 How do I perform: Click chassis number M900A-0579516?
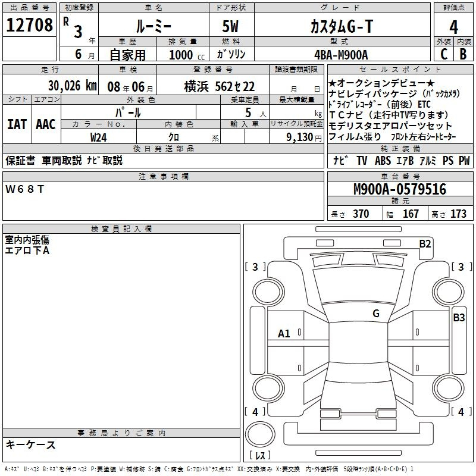[x=399, y=189]
